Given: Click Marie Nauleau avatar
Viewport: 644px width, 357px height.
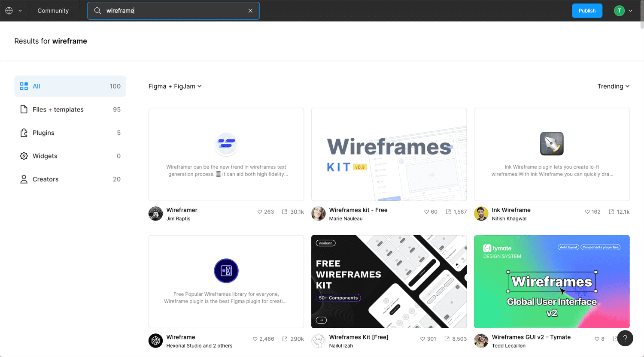Looking at the screenshot, I should (x=318, y=214).
